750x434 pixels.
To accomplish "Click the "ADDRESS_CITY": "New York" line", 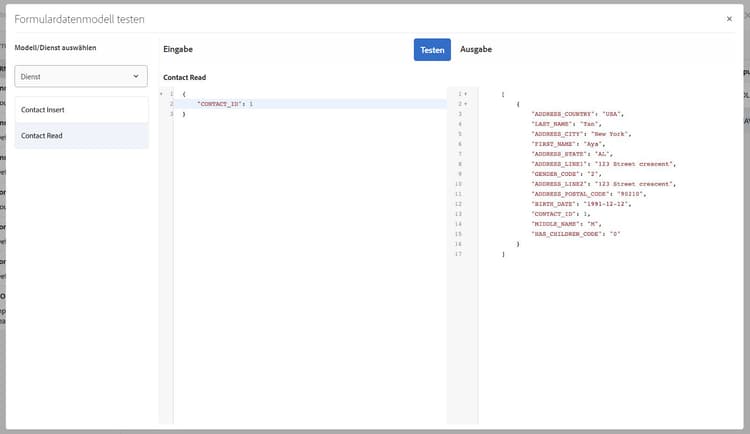I will pos(581,134).
